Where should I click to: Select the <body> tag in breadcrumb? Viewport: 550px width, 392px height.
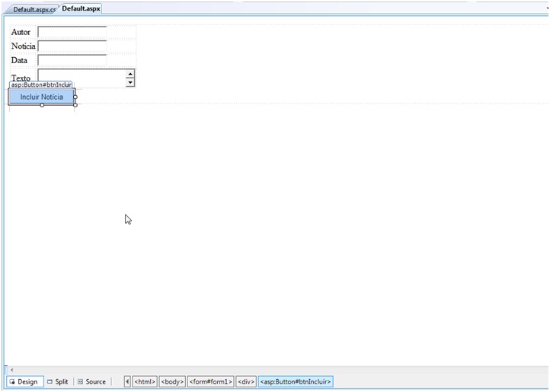click(x=172, y=381)
